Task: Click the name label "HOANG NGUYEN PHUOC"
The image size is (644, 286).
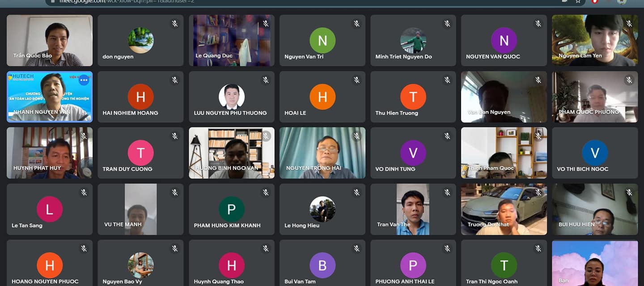Action: pos(45,282)
